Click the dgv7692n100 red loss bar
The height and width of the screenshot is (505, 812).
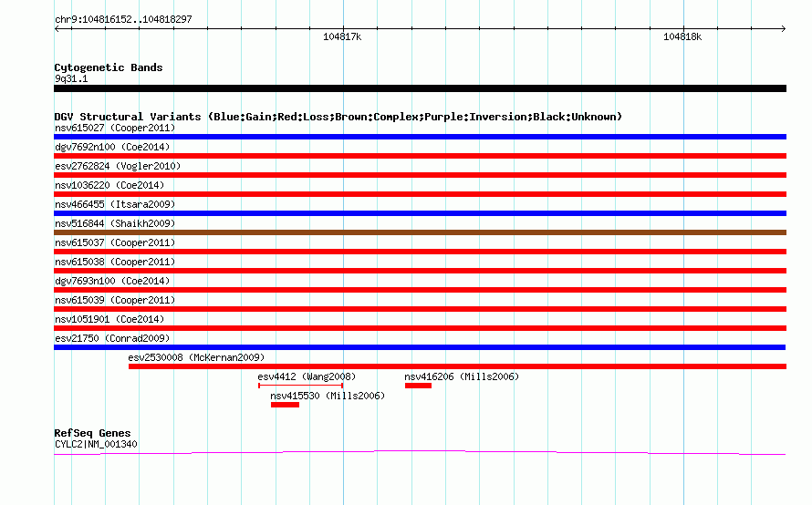pos(420,156)
